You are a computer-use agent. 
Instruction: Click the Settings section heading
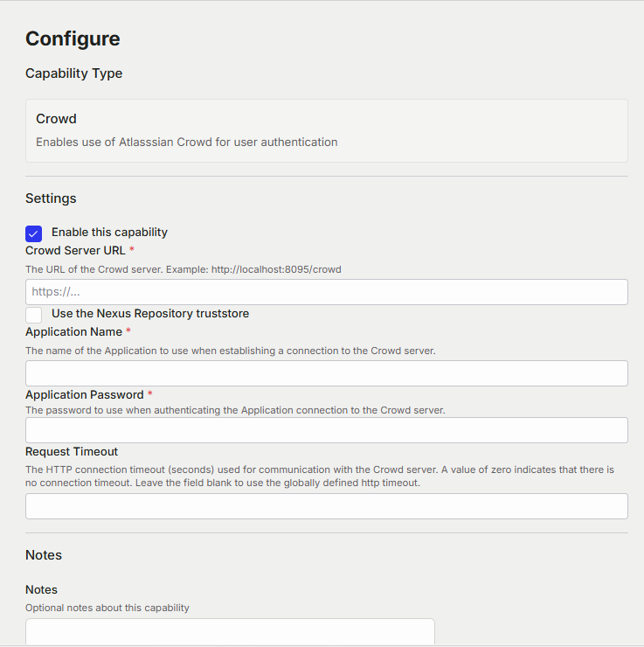click(x=51, y=198)
